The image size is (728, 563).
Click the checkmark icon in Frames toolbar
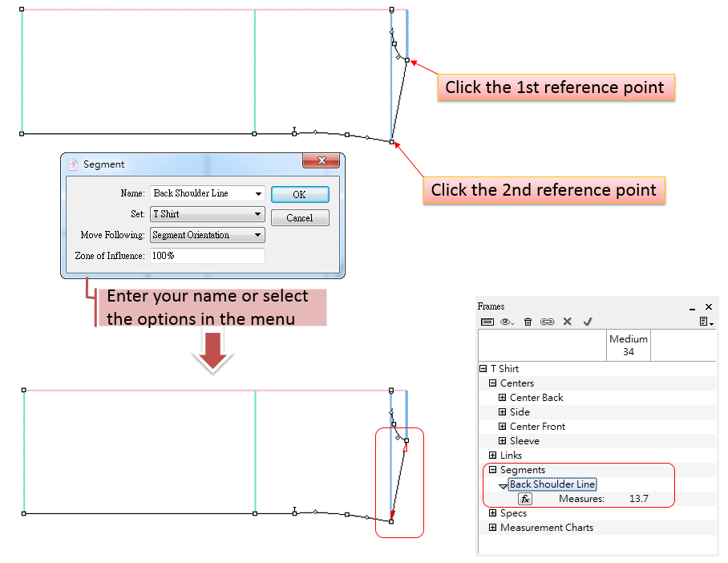(x=587, y=322)
